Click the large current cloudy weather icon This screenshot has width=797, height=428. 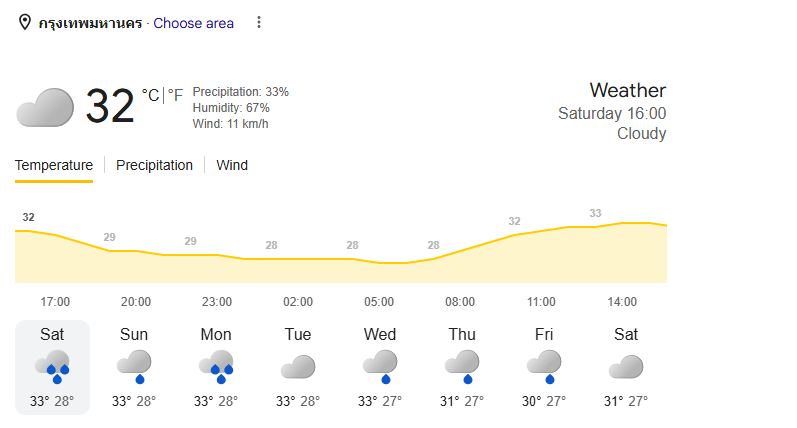click(x=45, y=107)
